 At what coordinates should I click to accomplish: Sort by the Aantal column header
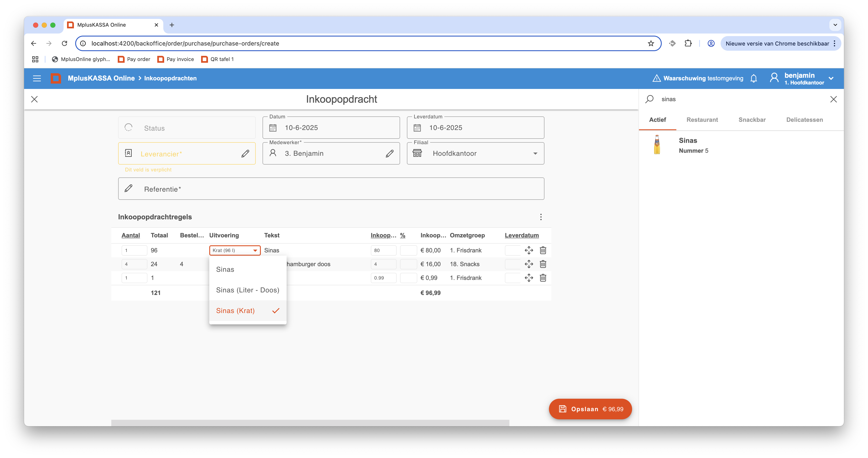(130, 236)
